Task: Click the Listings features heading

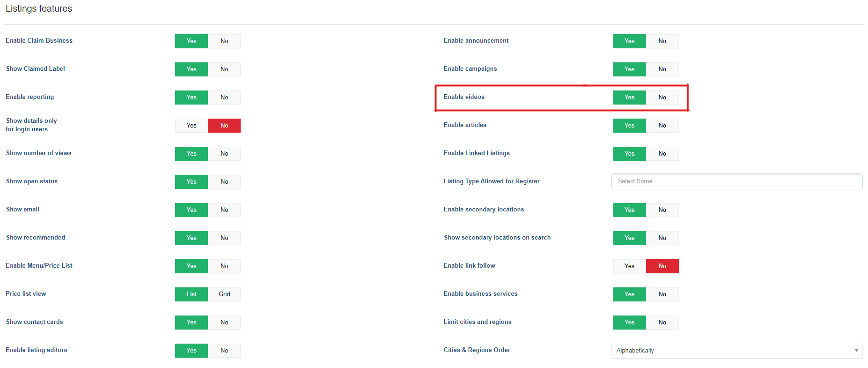Action: click(x=39, y=8)
